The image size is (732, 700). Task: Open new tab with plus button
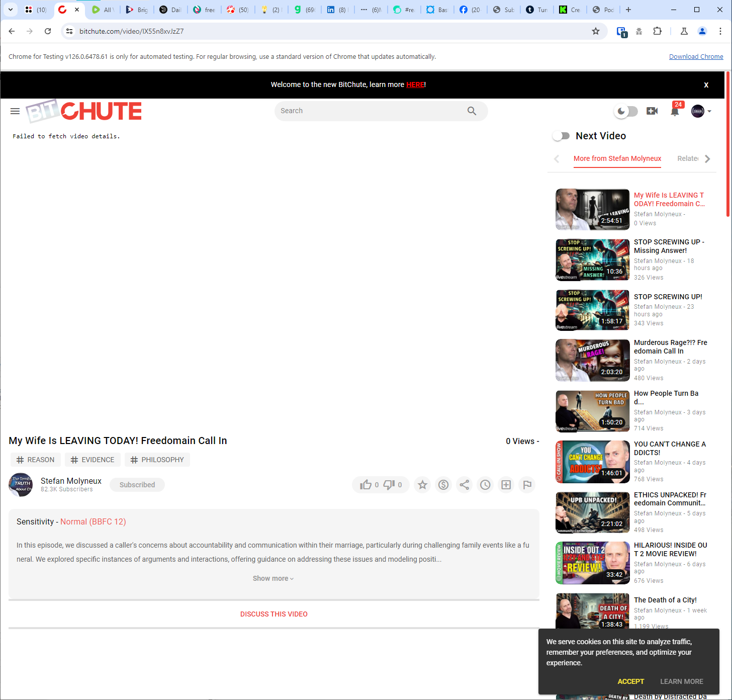click(x=628, y=10)
